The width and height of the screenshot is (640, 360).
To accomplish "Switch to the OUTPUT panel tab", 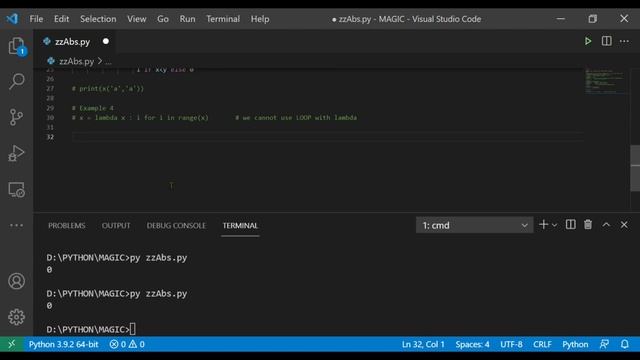I will click(116, 225).
